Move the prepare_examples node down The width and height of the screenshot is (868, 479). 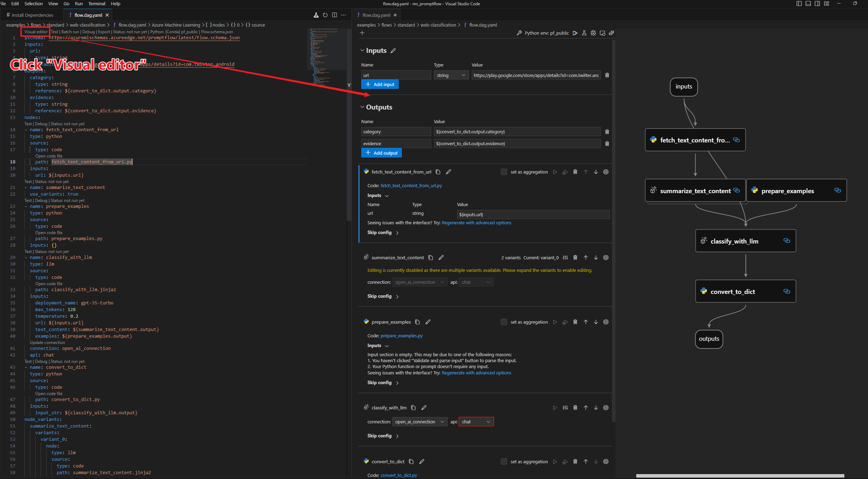coord(596,322)
